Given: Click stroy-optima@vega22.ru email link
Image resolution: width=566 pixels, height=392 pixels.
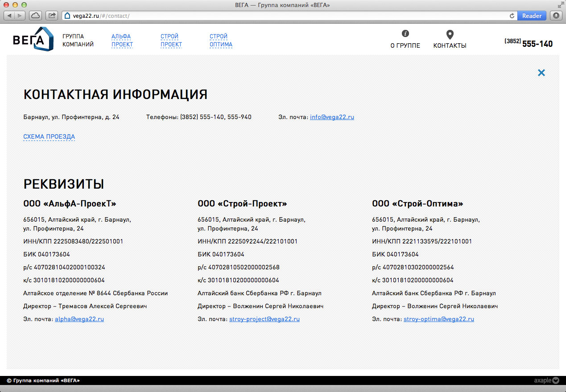Looking at the screenshot, I should tap(438, 319).
